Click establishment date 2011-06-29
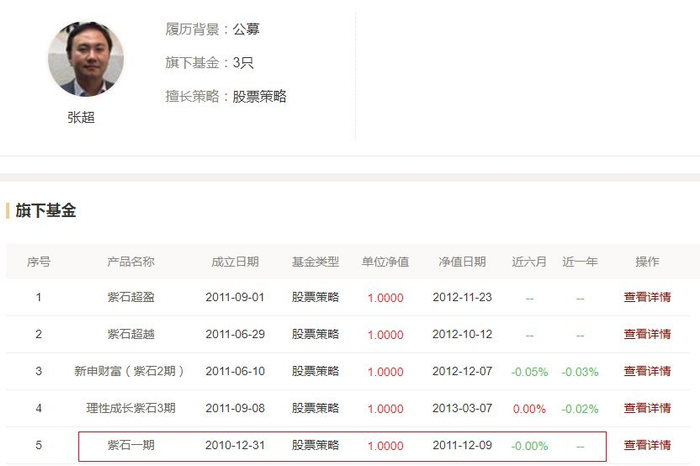The image size is (700, 466). (x=235, y=334)
